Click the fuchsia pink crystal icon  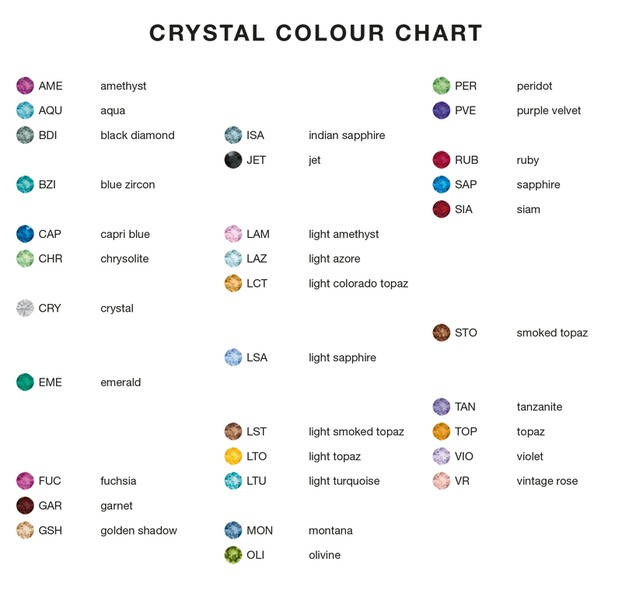pos(25,481)
